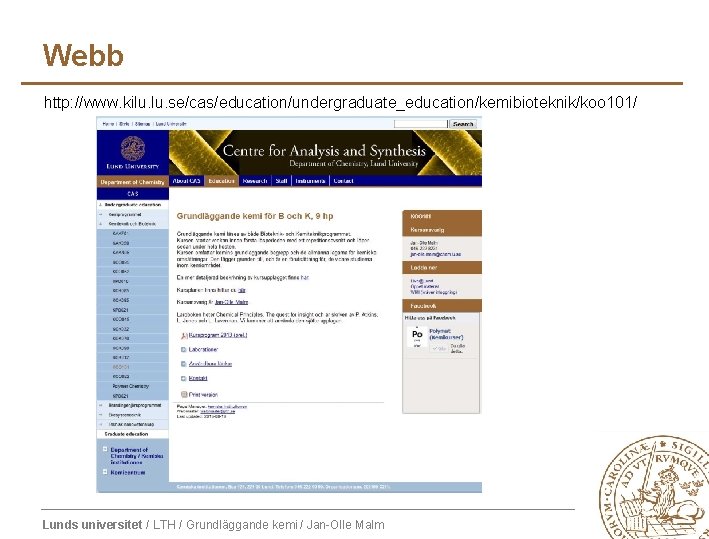This screenshot has width=709, height=539.
Task: Select the greyed-out highlighted course code in the sidebar
Action: click(x=121, y=367)
